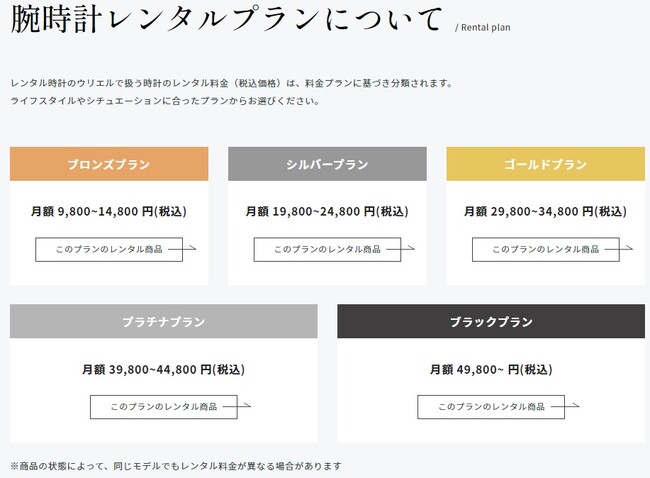Screen dimensions: 650x478
Task: Click the 腕時計レンタルプランについて heading
Action: pyautogui.click(x=225, y=20)
